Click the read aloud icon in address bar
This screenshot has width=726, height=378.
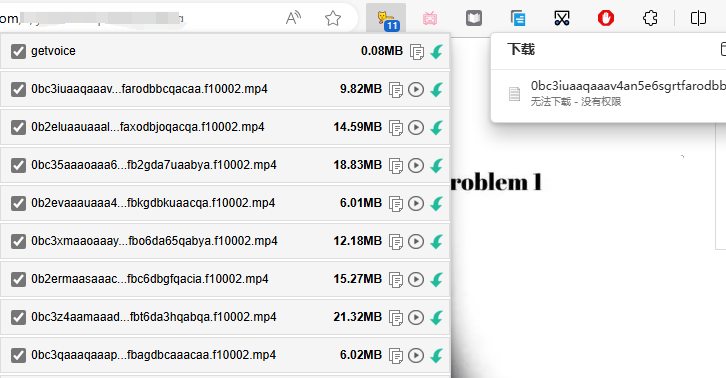293,19
